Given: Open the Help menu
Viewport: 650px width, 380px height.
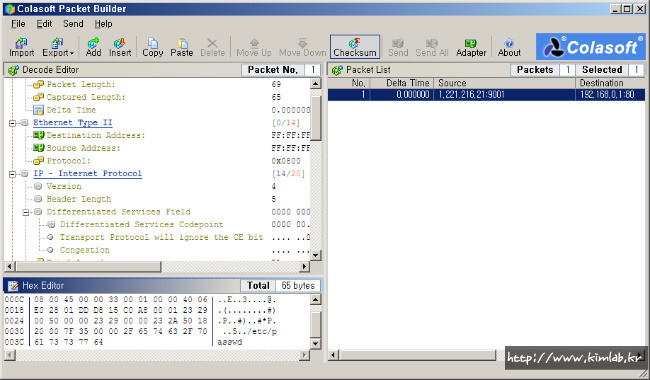Looking at the screenshot, I should click(103, 24).
